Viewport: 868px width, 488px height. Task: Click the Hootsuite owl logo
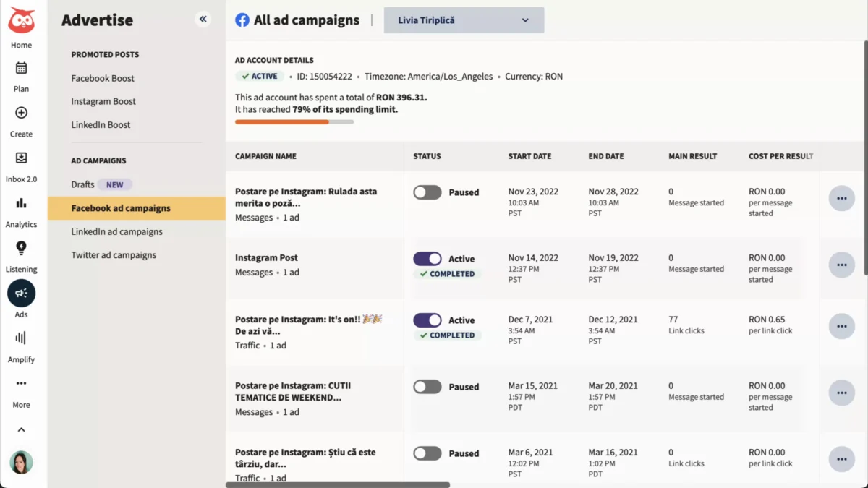tap(22, 20)
